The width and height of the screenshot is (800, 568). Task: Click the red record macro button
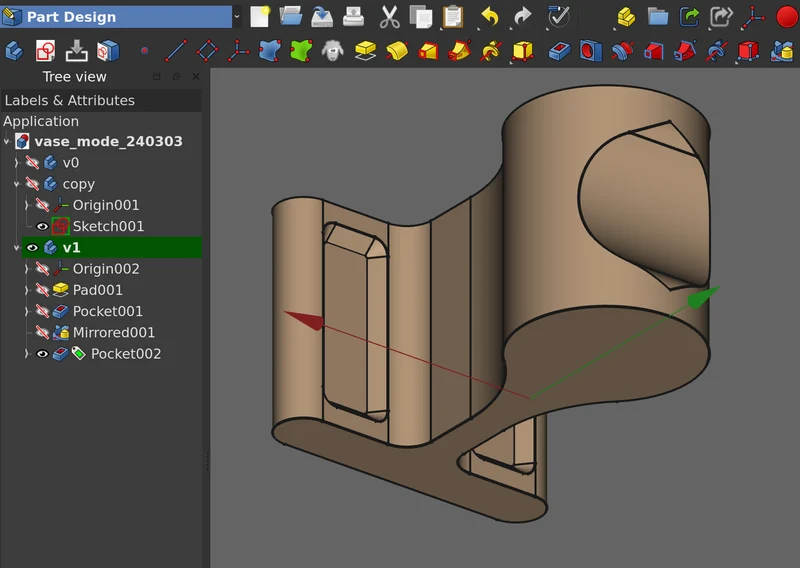(x=787, y=17)
